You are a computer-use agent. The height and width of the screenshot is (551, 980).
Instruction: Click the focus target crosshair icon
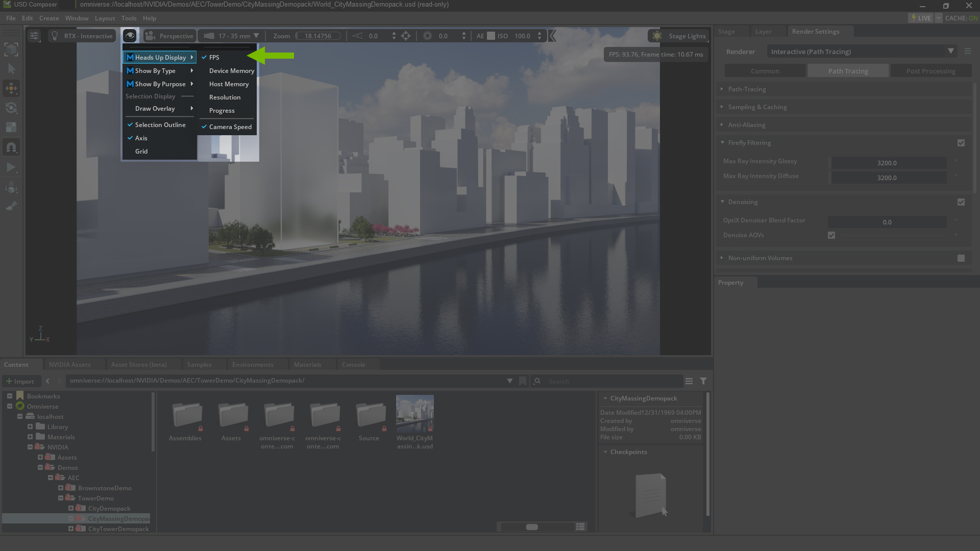[x=406, y=36]
